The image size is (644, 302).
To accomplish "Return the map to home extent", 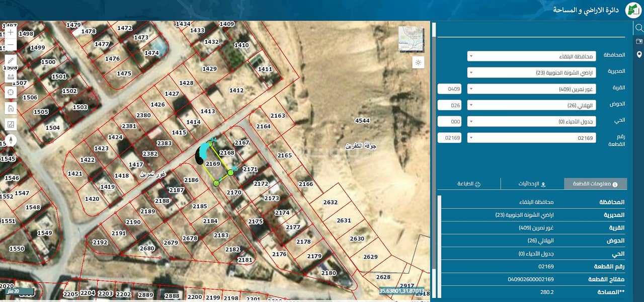I will point(11,108).
